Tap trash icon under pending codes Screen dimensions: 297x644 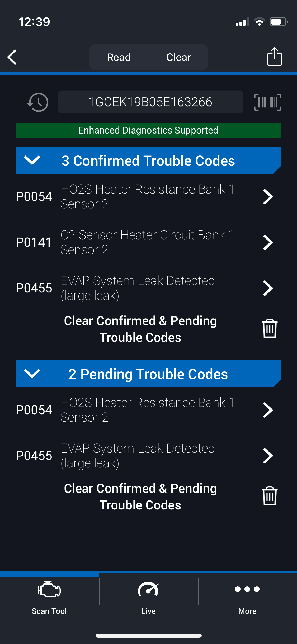tap(269, 496)
